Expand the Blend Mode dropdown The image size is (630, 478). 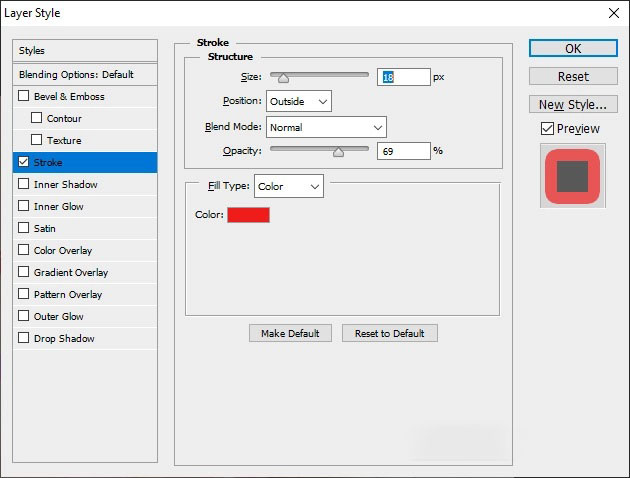pyautogui.click(x=326, y=127)
